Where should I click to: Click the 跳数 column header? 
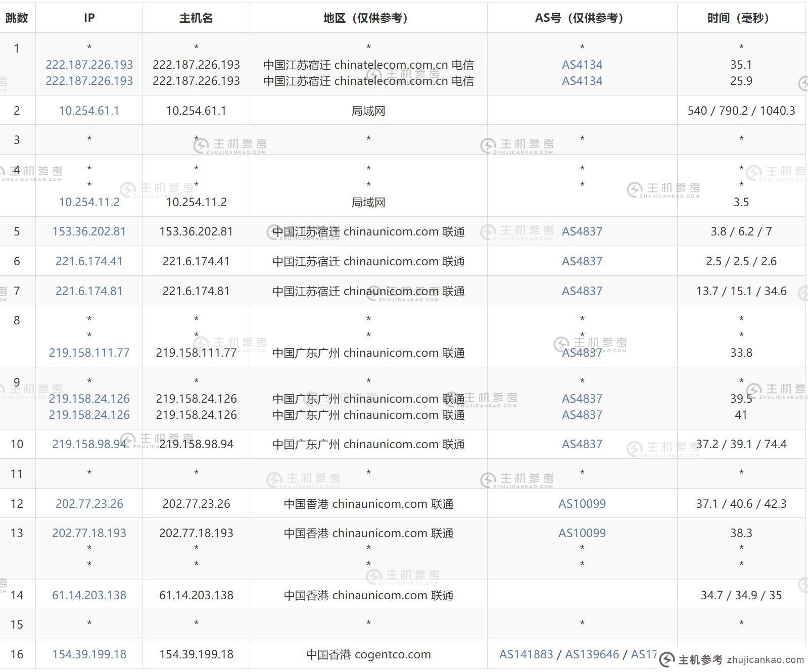17,18
